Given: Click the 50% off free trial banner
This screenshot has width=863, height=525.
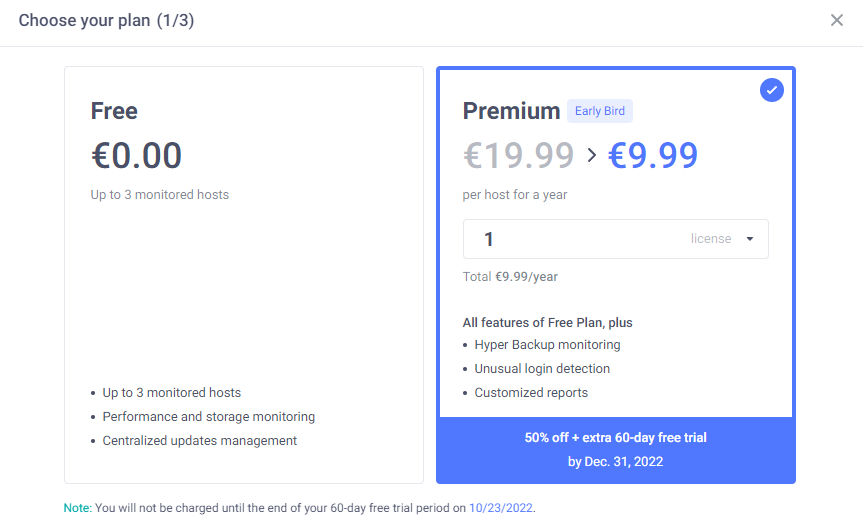Looking at the screenshot, I should [x=615, y=449].
